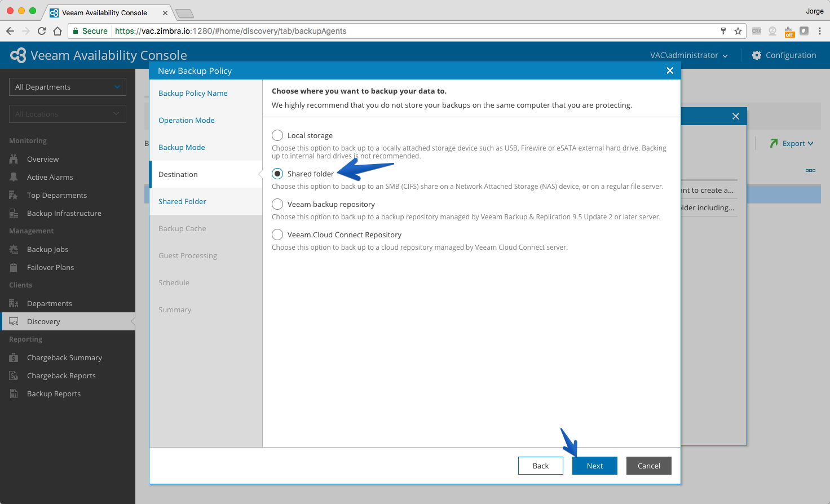Open the All Departments dropdown
This screenshot has width=830, height=504.
coord(68,87)
